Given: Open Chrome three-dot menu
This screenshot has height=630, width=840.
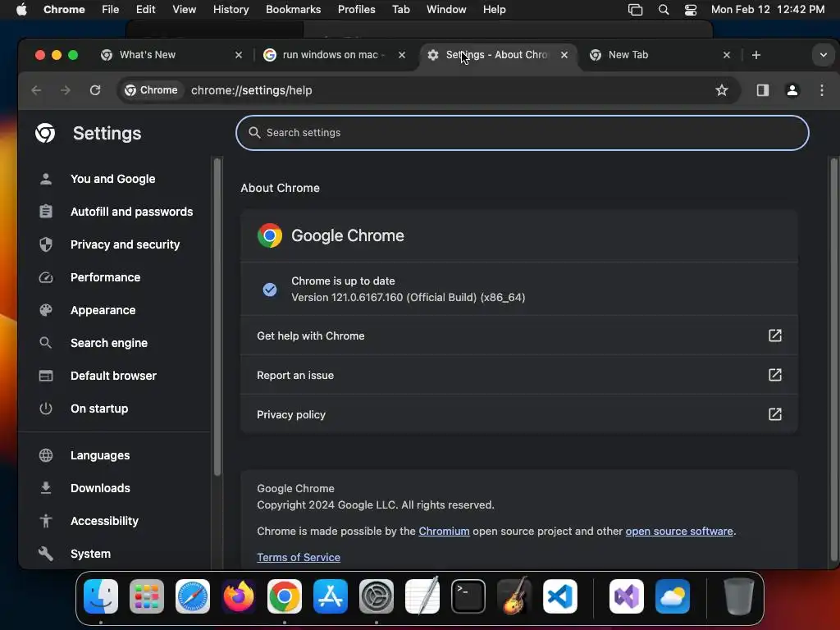Looking at the screenshot, I should click(x=822, y=90).
